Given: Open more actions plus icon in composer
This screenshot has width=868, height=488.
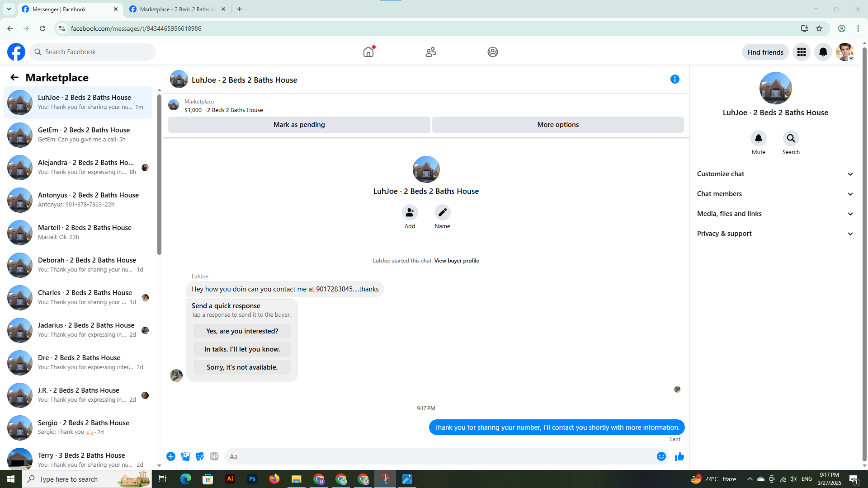Looking at the screenshot, I should (x=171, y=456).
